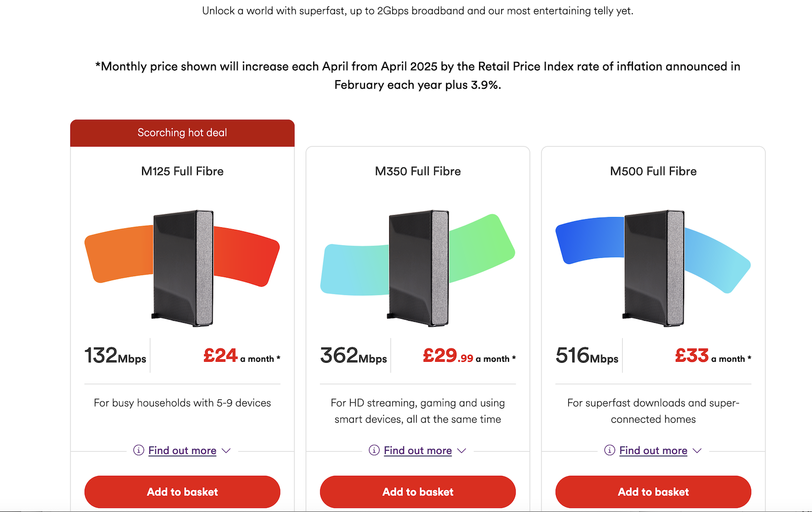The image size is (812, 512).
Task: Click the info icon beside M350 Find out more
Action: pyautogui.click(x=374, y=450)
